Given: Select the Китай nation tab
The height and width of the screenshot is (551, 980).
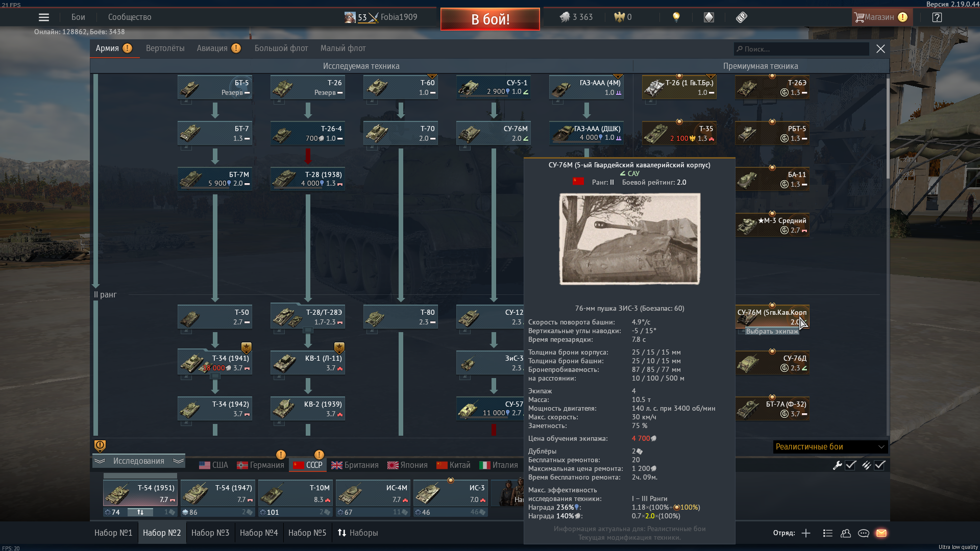Looking at the screenshot, I should [453, 465].
